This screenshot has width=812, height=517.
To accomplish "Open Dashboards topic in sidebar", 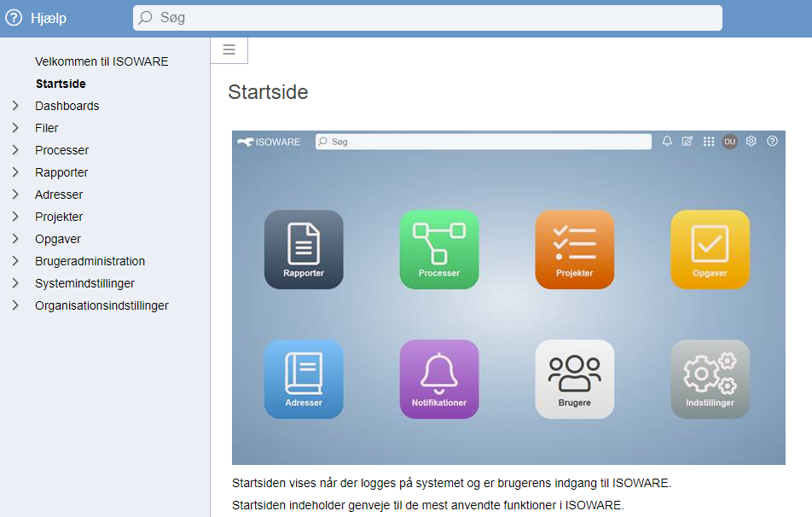I will [67, 106].
